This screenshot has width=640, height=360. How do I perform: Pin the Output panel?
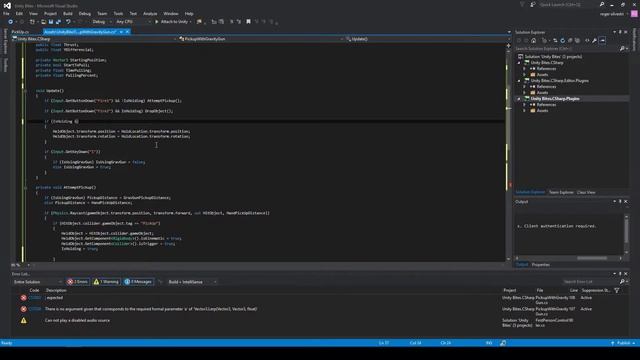pos(620,202)
